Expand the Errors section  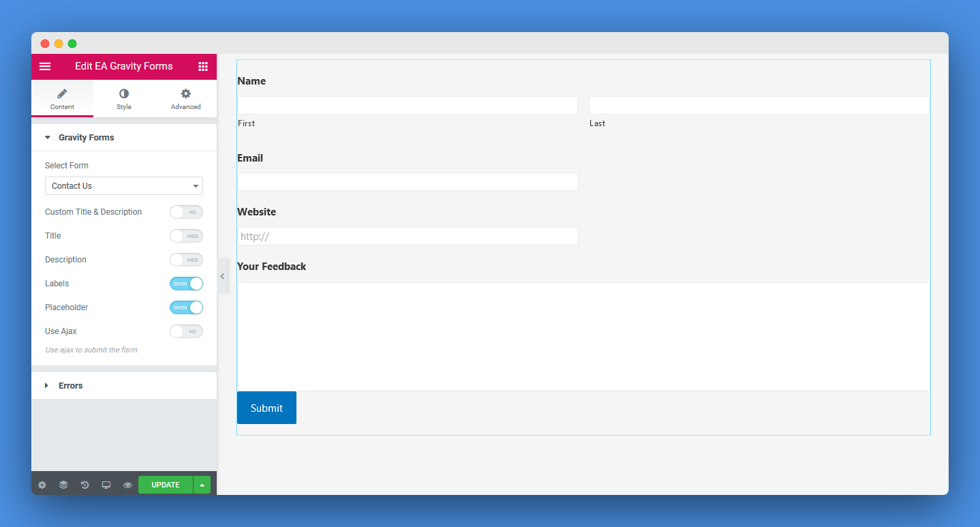click(71, 385)
